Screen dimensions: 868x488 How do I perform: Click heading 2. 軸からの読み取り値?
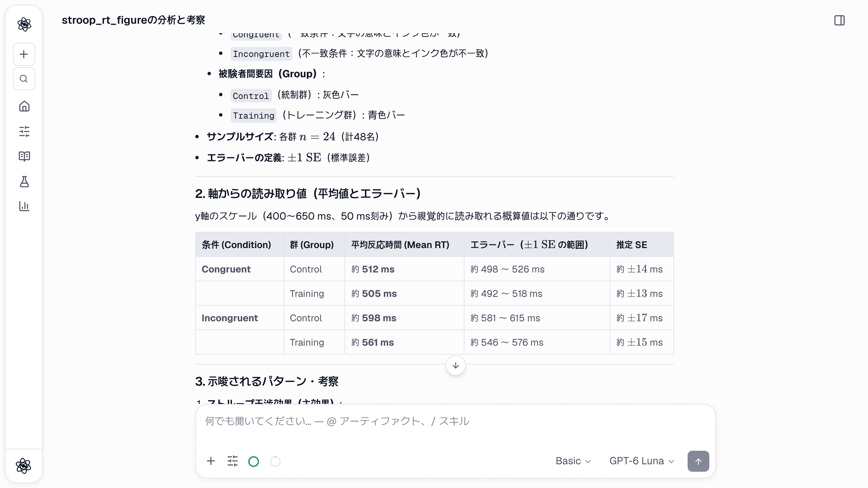coord(308,194)
